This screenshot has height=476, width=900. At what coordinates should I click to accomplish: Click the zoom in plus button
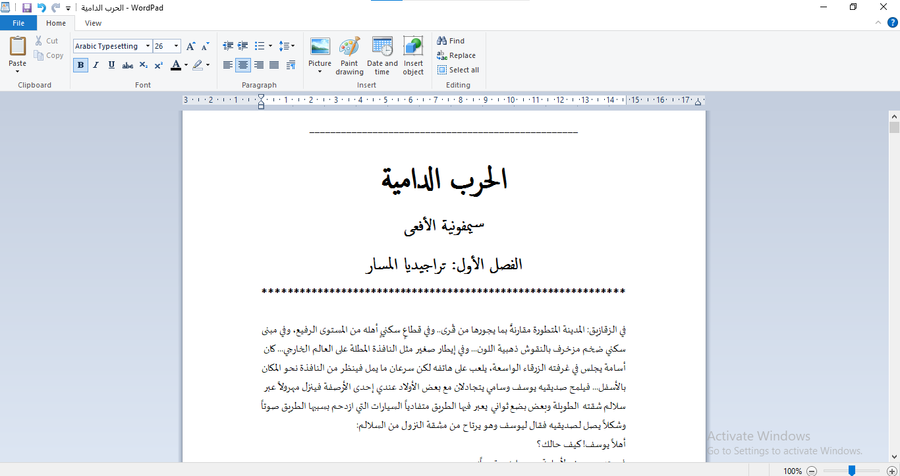pos(892,471)
